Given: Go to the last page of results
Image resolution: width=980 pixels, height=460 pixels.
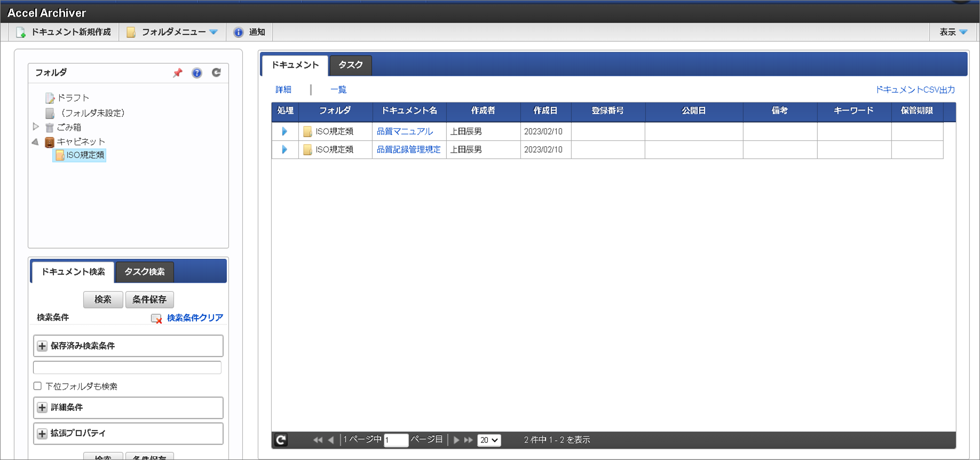Looking at the screenshot, I should point(469,440).
